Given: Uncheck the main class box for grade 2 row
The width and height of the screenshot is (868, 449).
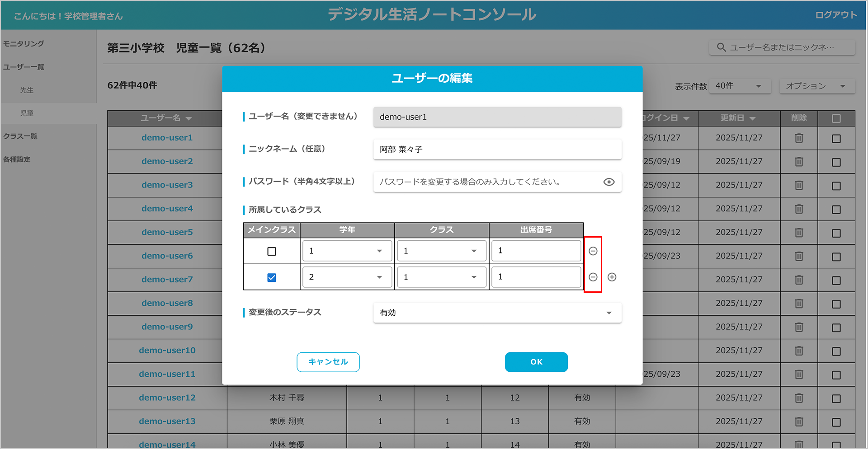Looking at the screenshot, I should point(272,277).
